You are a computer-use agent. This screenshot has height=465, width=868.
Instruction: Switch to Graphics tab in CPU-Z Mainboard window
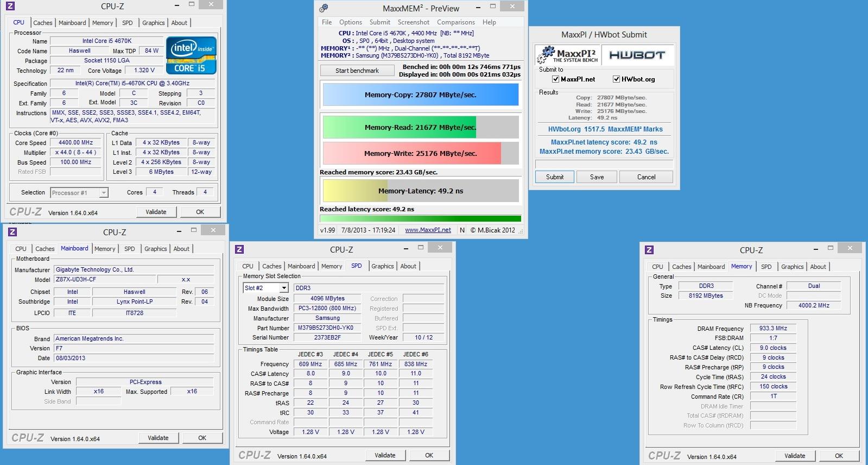pyautogui.click(x=156, y=249)
